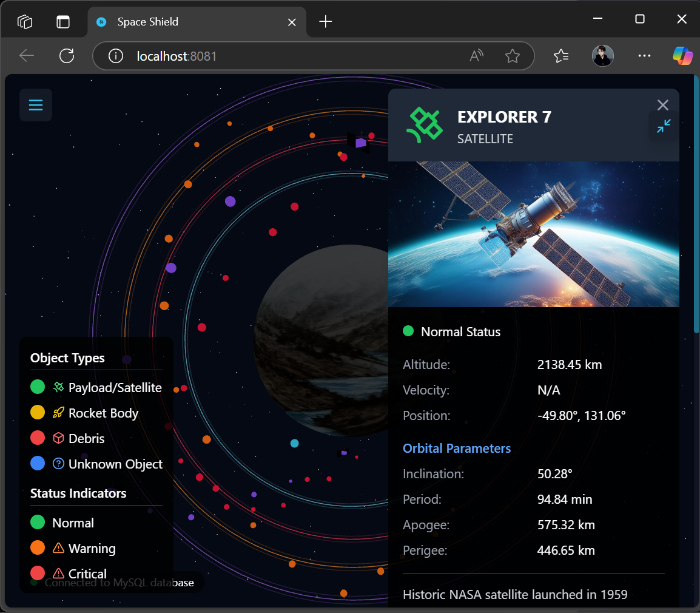
Task: Close the EXPLORER 7 details panel
Action: (x=662, y=104)
